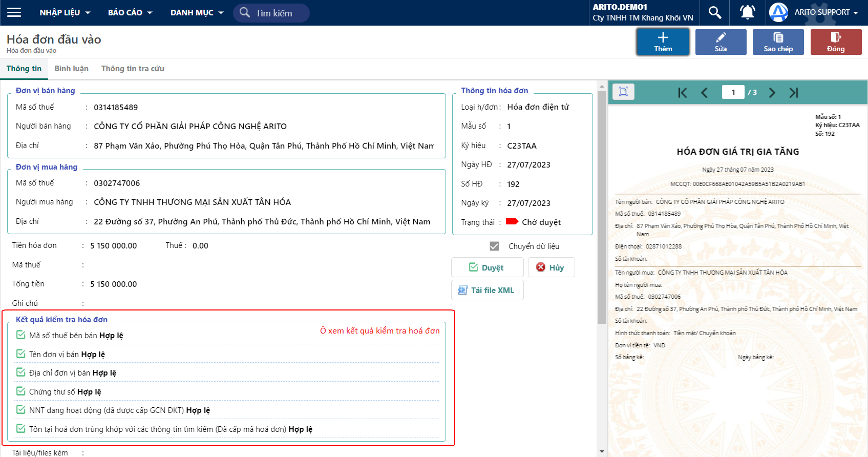Click the notification bell icon
The height and width of the screenshot is (457, 868).
point(748,12)
